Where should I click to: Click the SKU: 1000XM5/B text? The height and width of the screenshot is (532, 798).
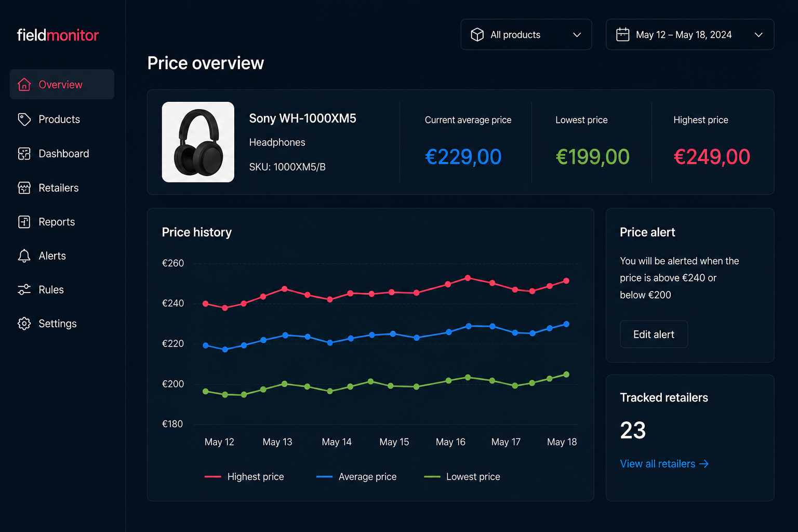[287, 167]
